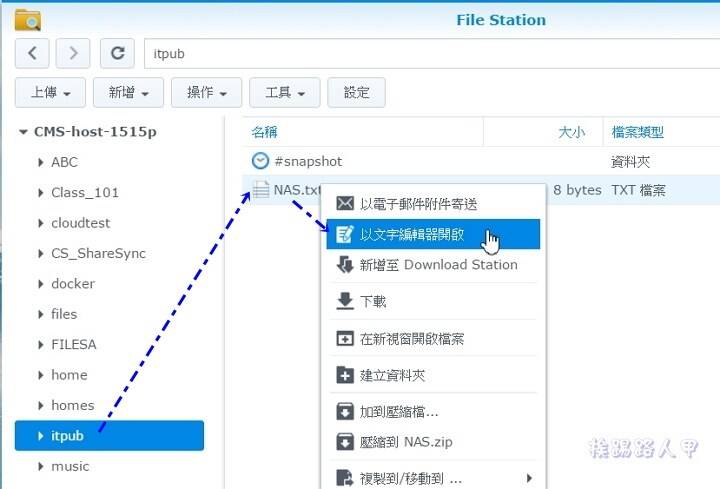This screenshot has width=720, height=489.
Task: Expand the CS_ShareSync folder arrow
Action: coord(41,253)
